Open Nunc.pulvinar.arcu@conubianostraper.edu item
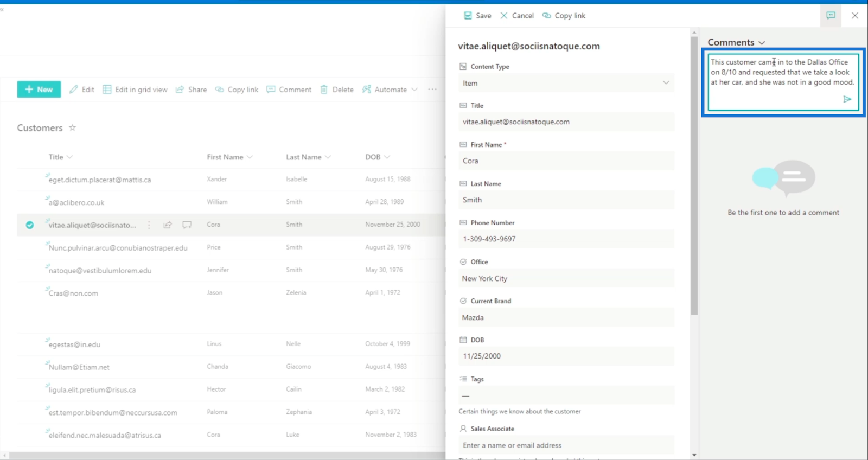 (118, 248)
